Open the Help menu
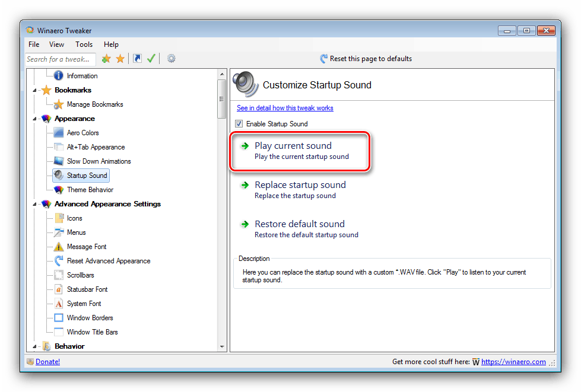Screen dimensions: 581x392 pos(111,44)
